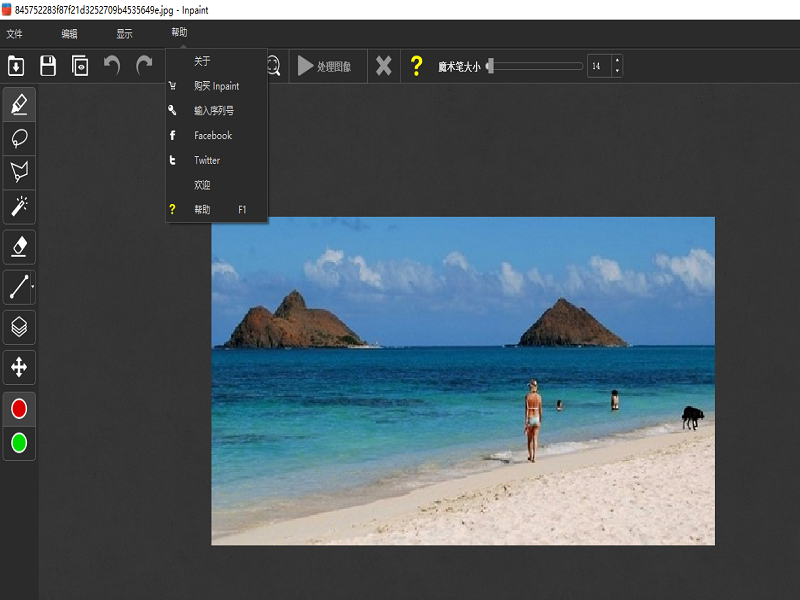The width and height of the screenshot is (800, 600).
Task: Open the Facebook link in help menu
Action: tap(213, 136)
